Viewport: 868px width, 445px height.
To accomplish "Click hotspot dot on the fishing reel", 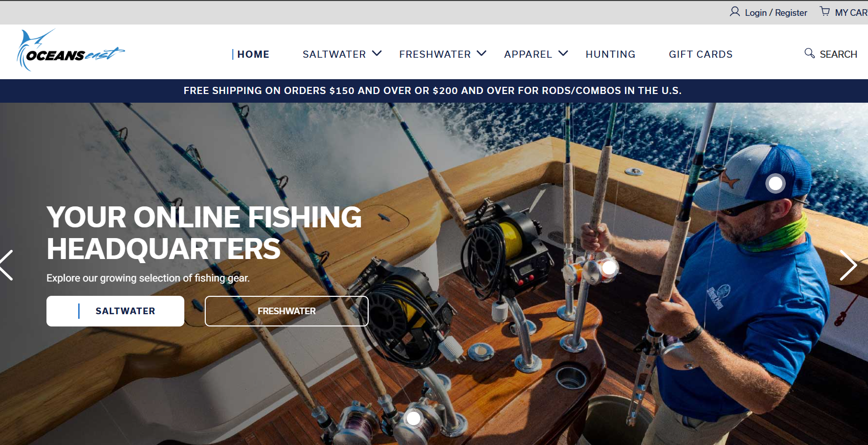I will click(x=609, y=267).
